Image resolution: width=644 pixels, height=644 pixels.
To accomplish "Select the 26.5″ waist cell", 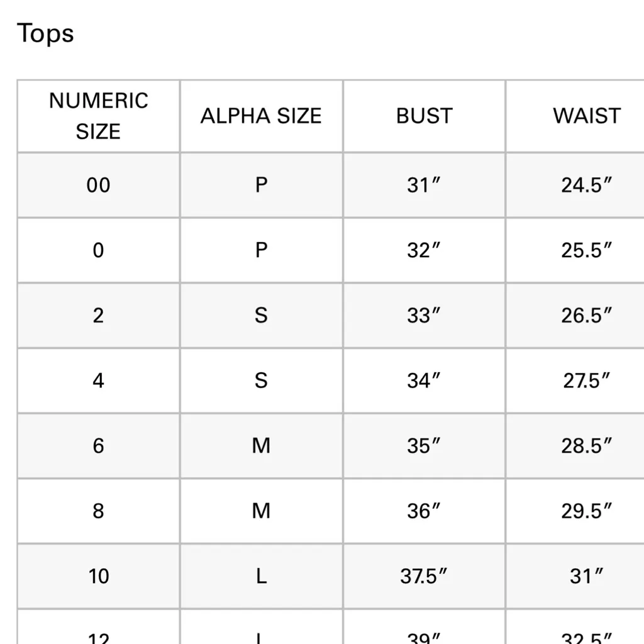I will [586, 315].
